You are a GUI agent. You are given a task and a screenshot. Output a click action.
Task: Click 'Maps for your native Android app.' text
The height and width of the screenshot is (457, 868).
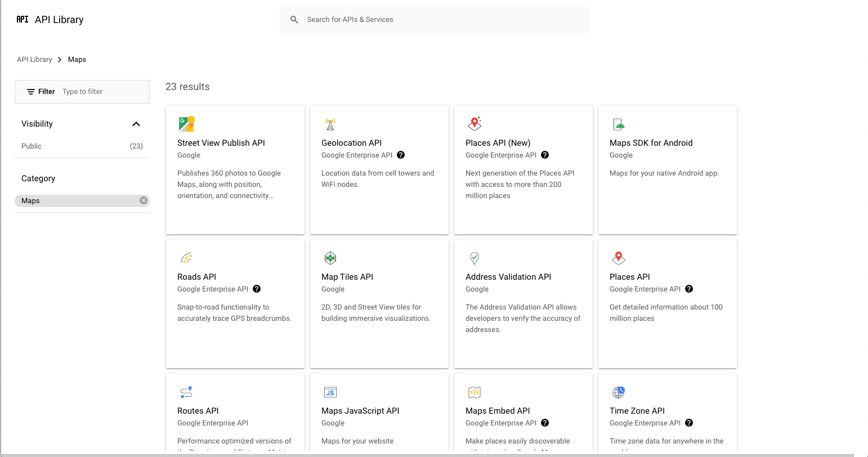[664, 173]
